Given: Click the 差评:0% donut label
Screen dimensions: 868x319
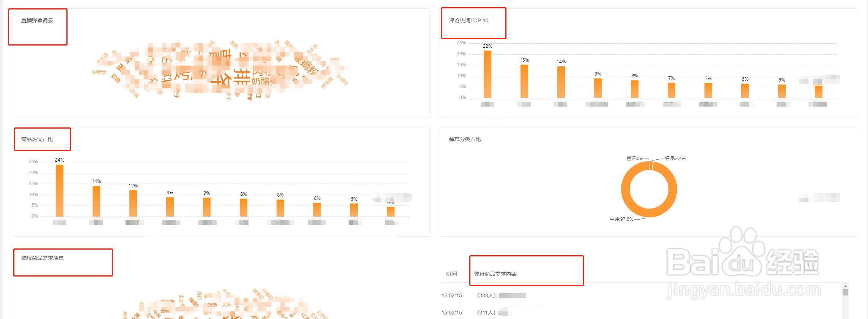Looking at the screenshot, I should tap(635, 159).
